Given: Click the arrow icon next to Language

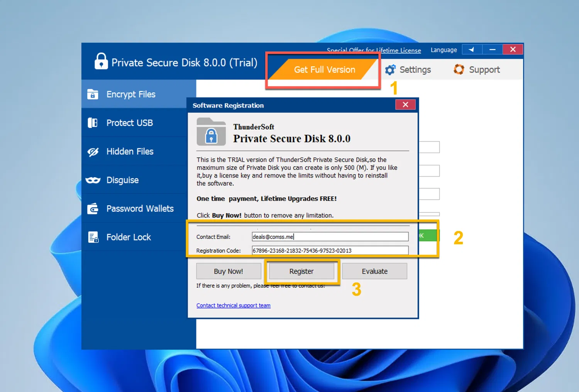Looking at the screenshot, I should click(x=472, y=49).
